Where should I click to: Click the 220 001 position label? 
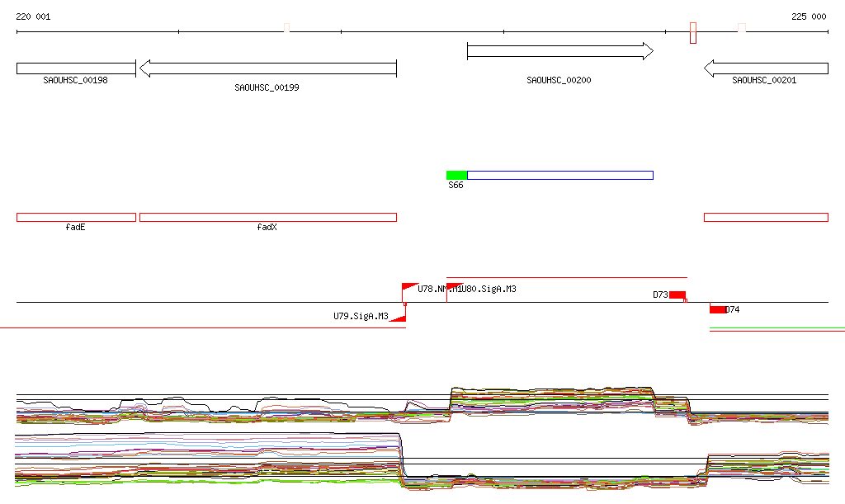[x=33, y=16]
